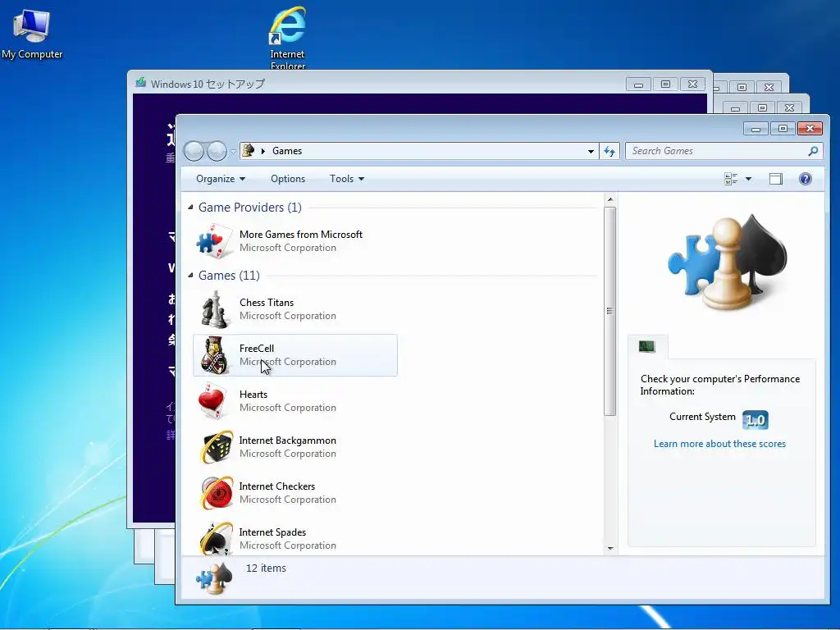Click the 'Hearts' name text
The image size is (840, 630).
(x=253, y=395)
